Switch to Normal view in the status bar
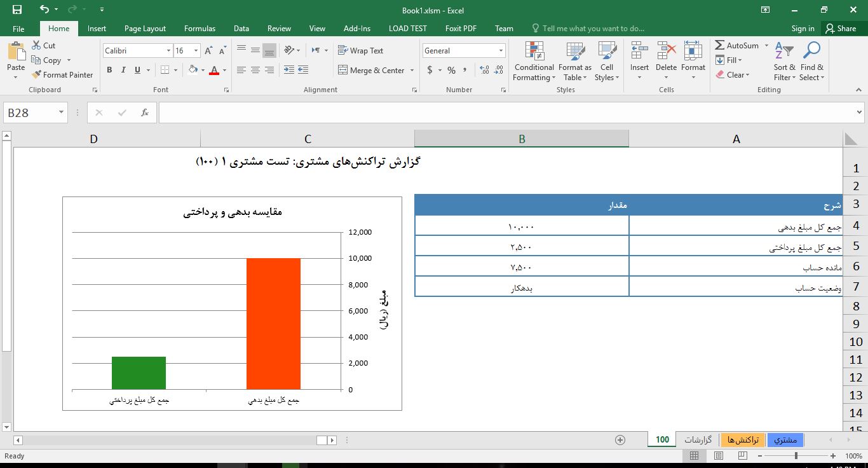This screenshot has height=468, width=868. point(694,456)
